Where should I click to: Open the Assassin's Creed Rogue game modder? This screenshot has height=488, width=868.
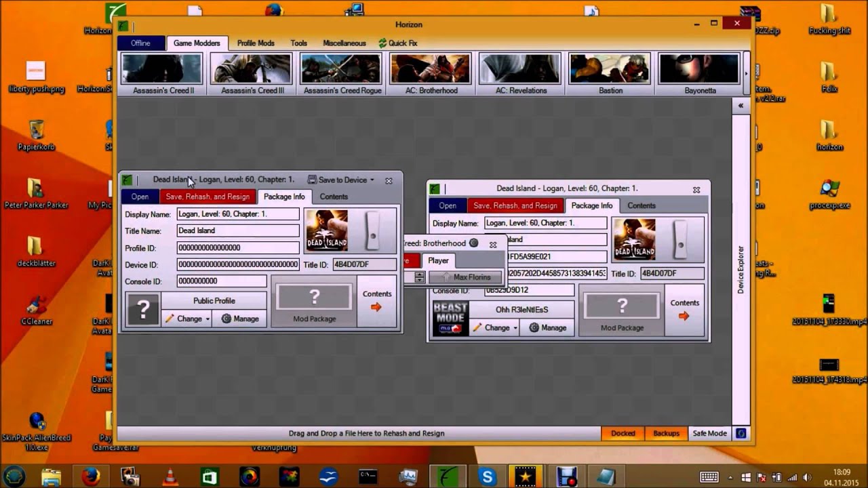[342, 73]
